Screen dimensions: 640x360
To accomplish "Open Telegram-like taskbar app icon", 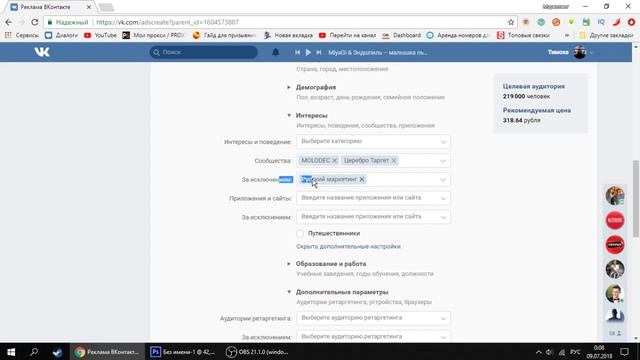I will 57,352.
